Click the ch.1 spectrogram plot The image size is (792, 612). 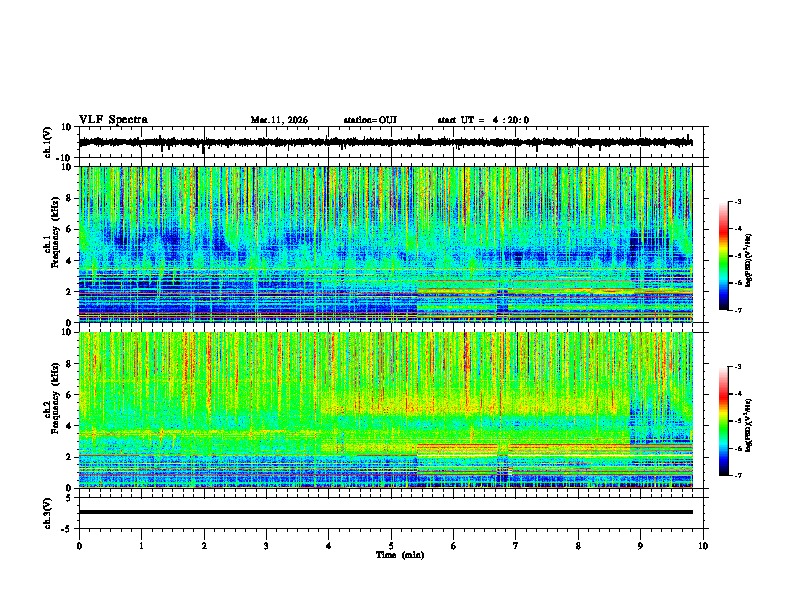390,244
